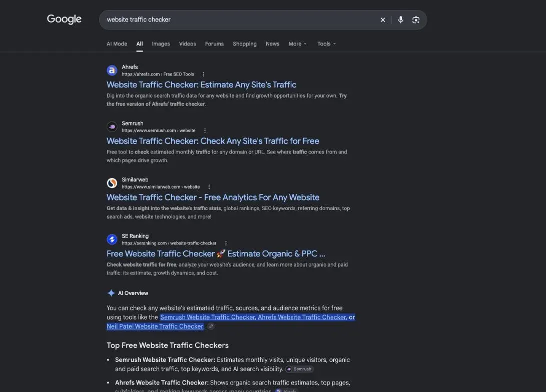Open the three-dot menu for the Similarweb result
546x392 pixels.
(x=209, y=187)
